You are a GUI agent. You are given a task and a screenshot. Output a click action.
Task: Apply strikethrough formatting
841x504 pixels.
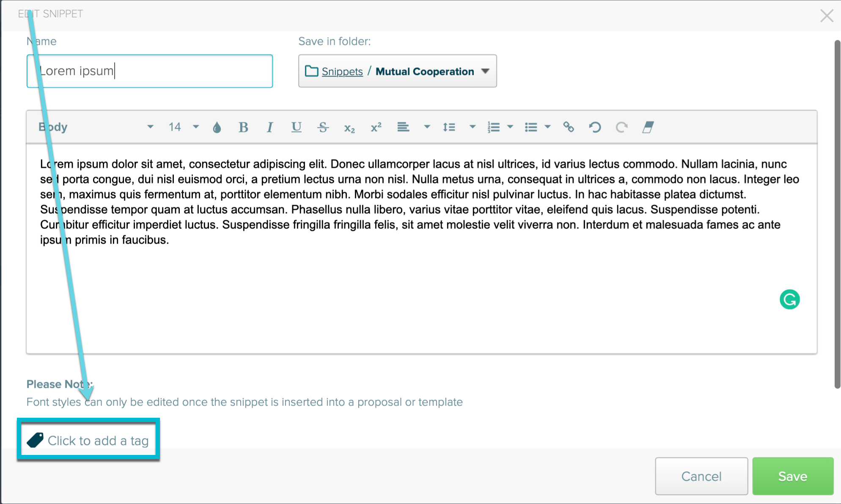[x=323, y=127]
